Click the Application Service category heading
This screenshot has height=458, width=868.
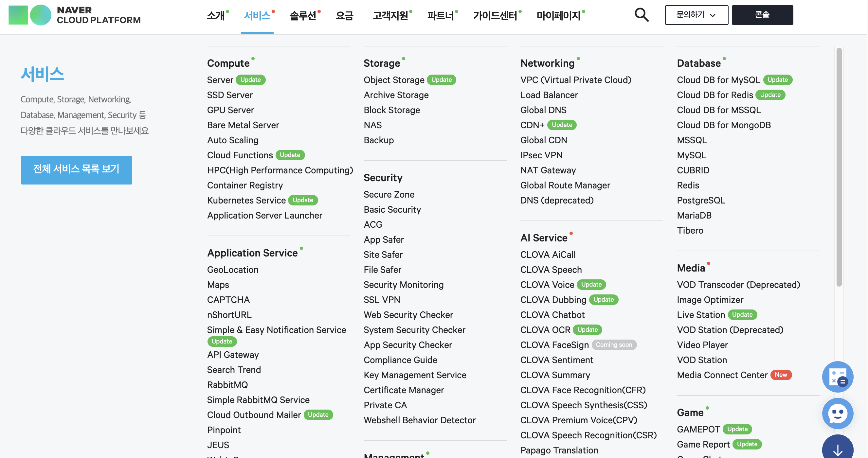click(x=252, y=253)
